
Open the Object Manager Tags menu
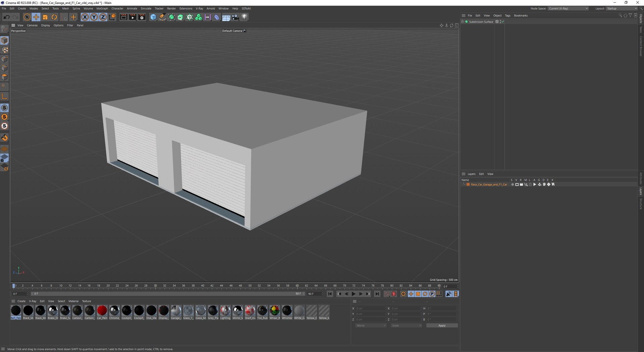pos(507,15)
